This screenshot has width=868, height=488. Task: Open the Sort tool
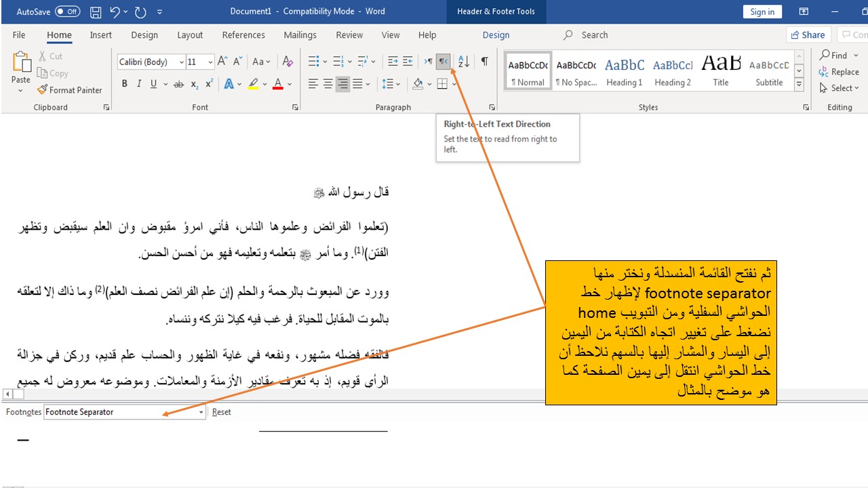[463, 61]
